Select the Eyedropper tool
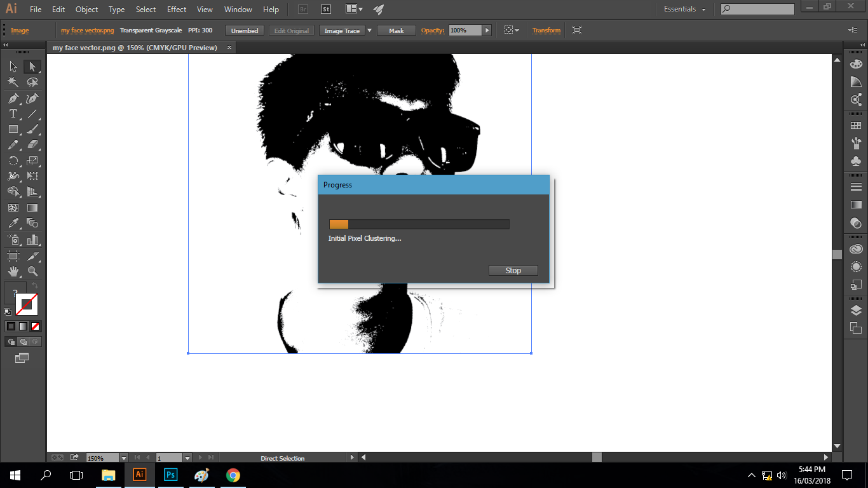This screenshot has width=868, height=488. coord(13,223)
